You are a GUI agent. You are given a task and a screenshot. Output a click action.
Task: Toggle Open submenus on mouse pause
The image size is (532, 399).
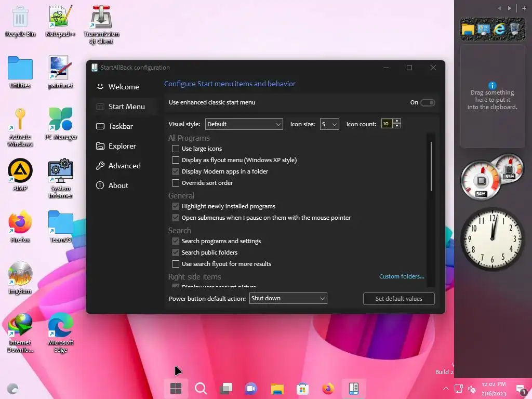176,218
